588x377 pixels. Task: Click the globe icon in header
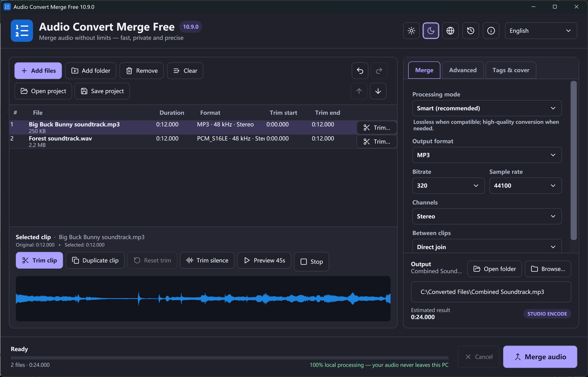pyautogui.click(x=450, y=31)
